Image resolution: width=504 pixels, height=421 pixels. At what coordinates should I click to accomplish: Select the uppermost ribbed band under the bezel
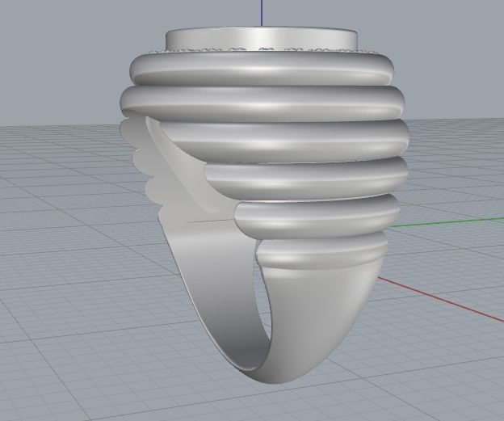point(262,68)
